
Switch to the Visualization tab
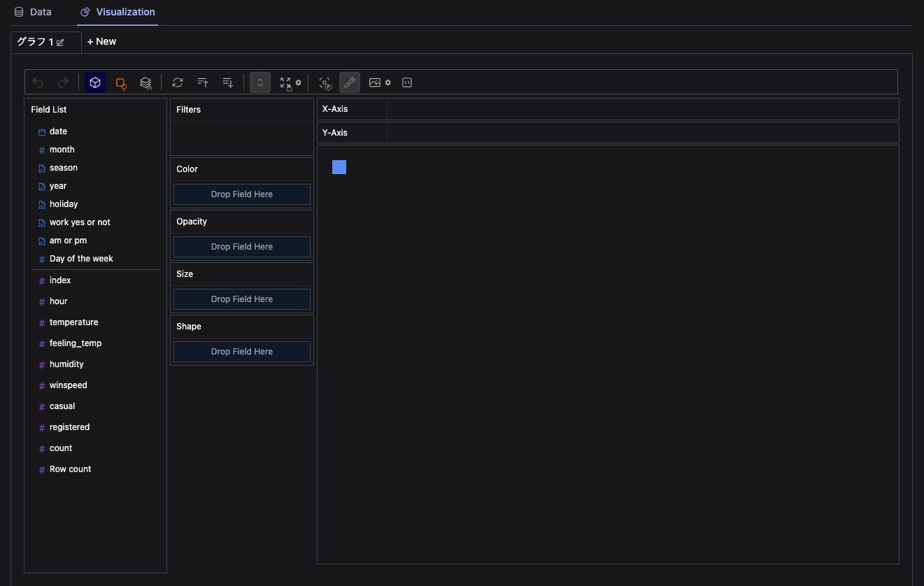coord(118,11)
